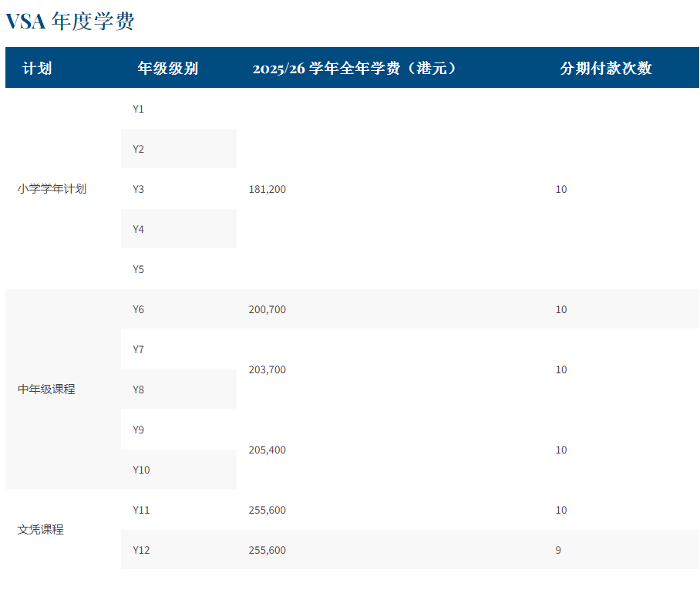Select the 分期付款次数 column header
This screenshot has height=590, width=700.
click(605, 68)
